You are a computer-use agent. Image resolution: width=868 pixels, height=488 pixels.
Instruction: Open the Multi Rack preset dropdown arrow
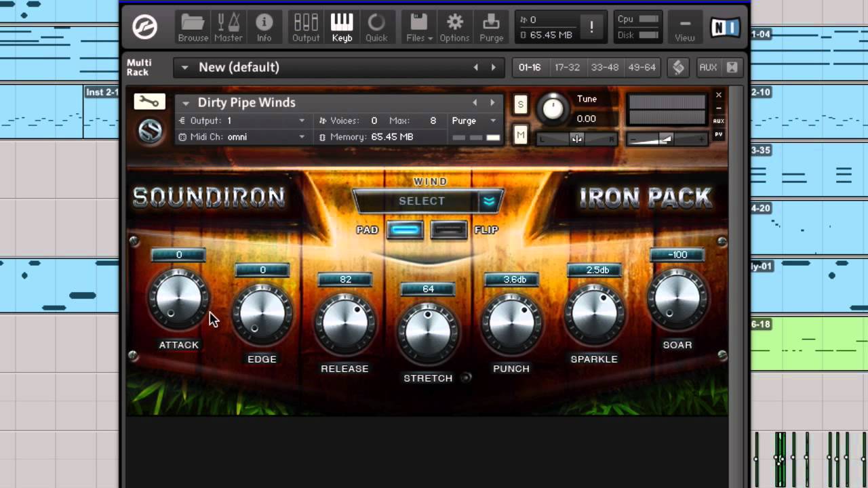tap(184, 67)
